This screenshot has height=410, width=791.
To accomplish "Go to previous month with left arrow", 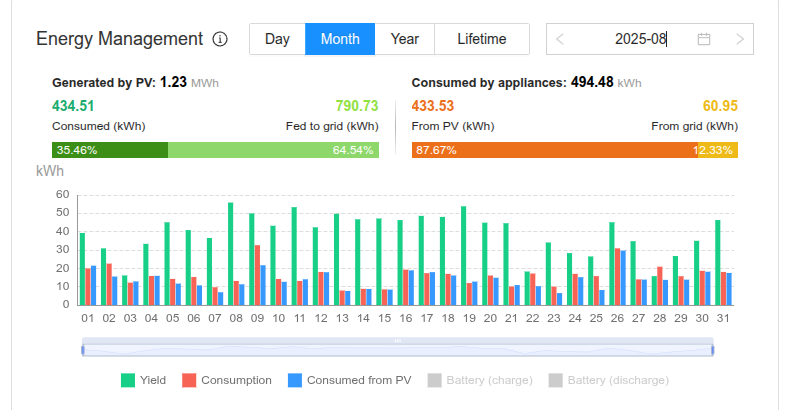I will pyautogui.click(x=560, y=39).
